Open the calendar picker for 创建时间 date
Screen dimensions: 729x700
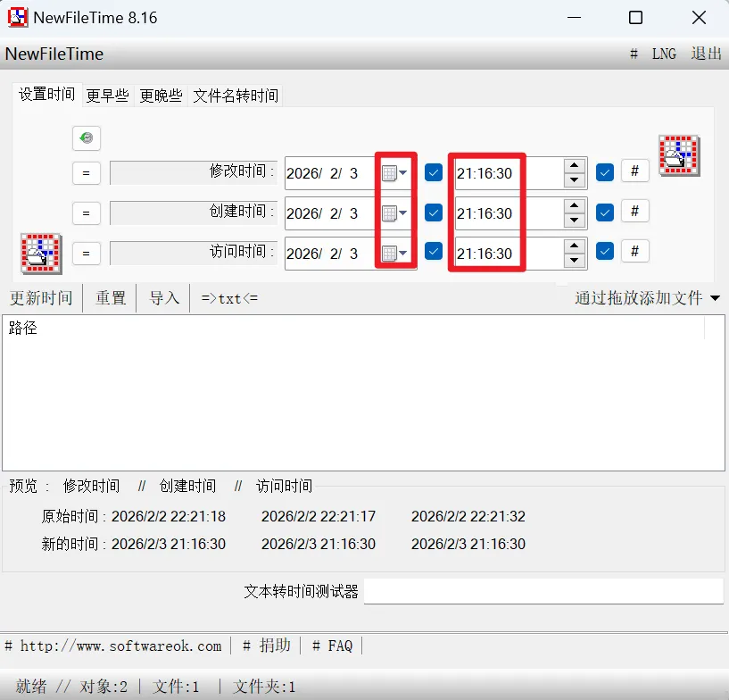pyautogui.click(x=394, y=213)
